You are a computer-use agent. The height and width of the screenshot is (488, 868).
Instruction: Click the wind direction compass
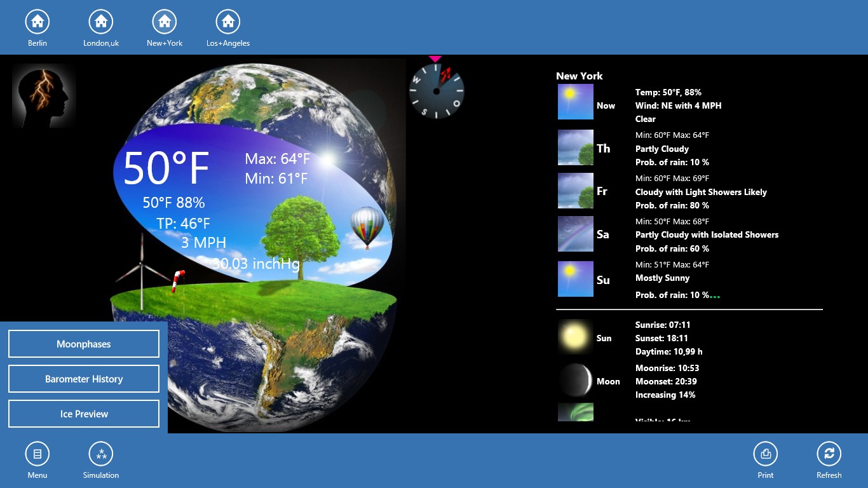click(x=437, y=91)
